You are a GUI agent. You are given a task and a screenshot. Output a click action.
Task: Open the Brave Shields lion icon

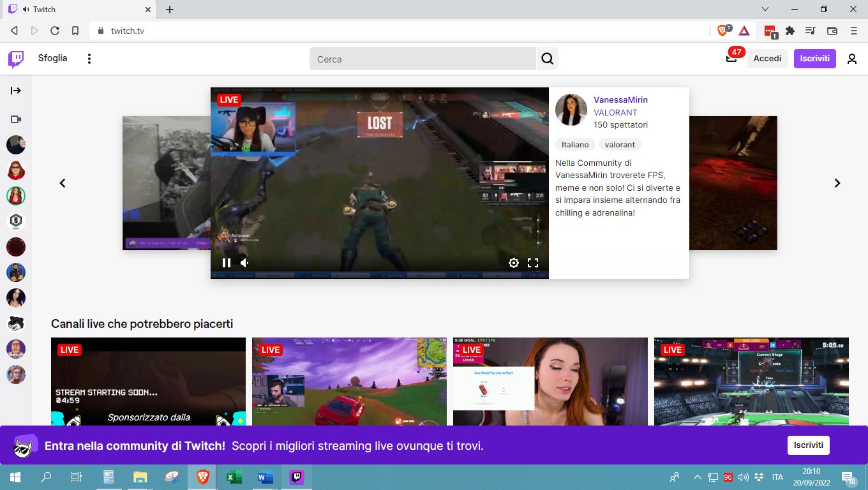tap(724, 30)
